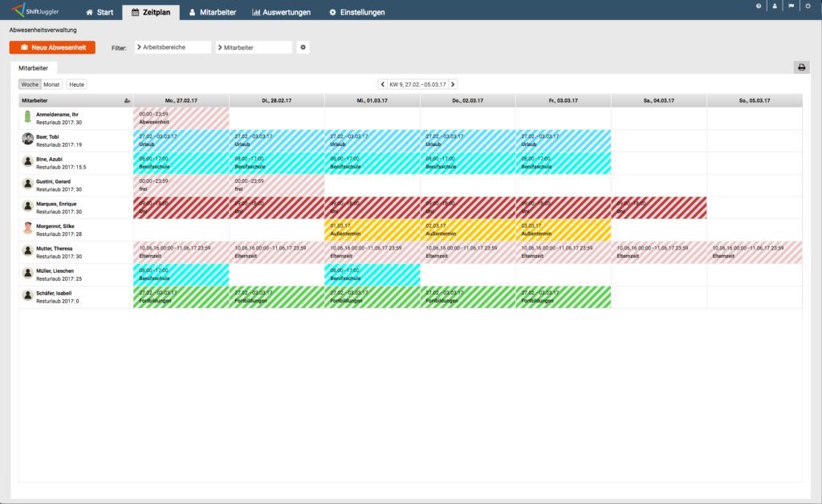Expand the Mitarbeiter filter dropdown
Image resolution: width=822 pixels, height=504 pixels.
pos(251,47)
